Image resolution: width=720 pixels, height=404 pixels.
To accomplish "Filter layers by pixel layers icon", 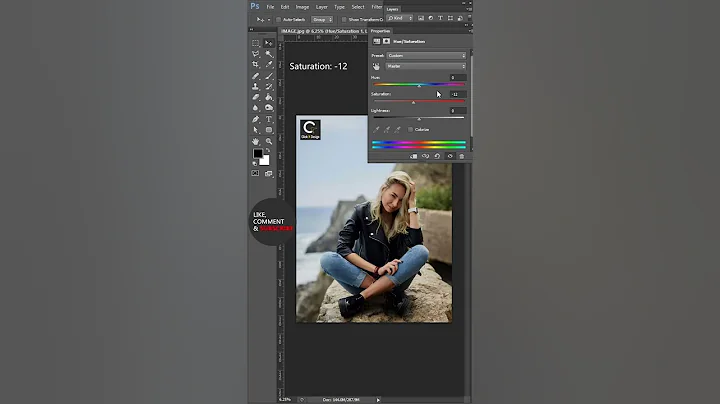I will (x=421, y=18).
